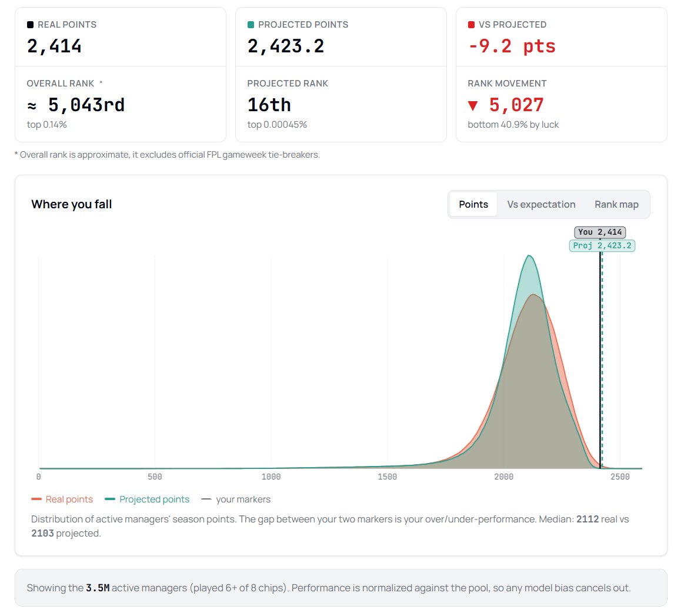Click the asterisk next to OVERALL RANK
681x616 pixels.
101,82
